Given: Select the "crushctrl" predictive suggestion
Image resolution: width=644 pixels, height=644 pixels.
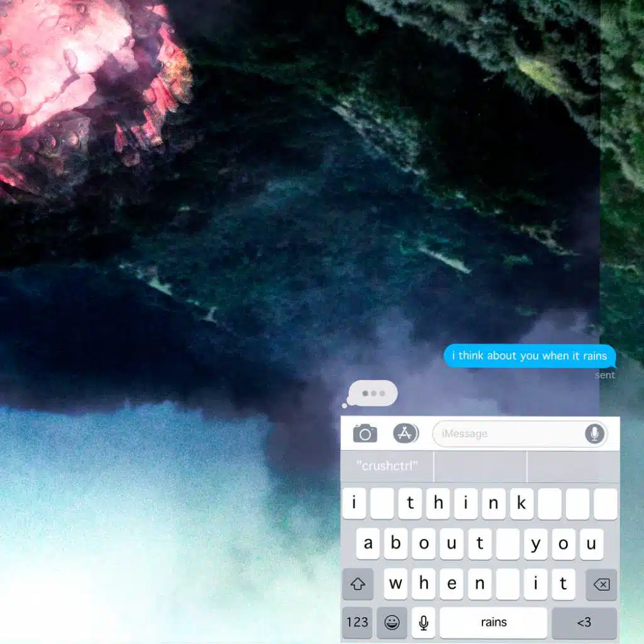Looking at the screenshot, I should point(387,467).
